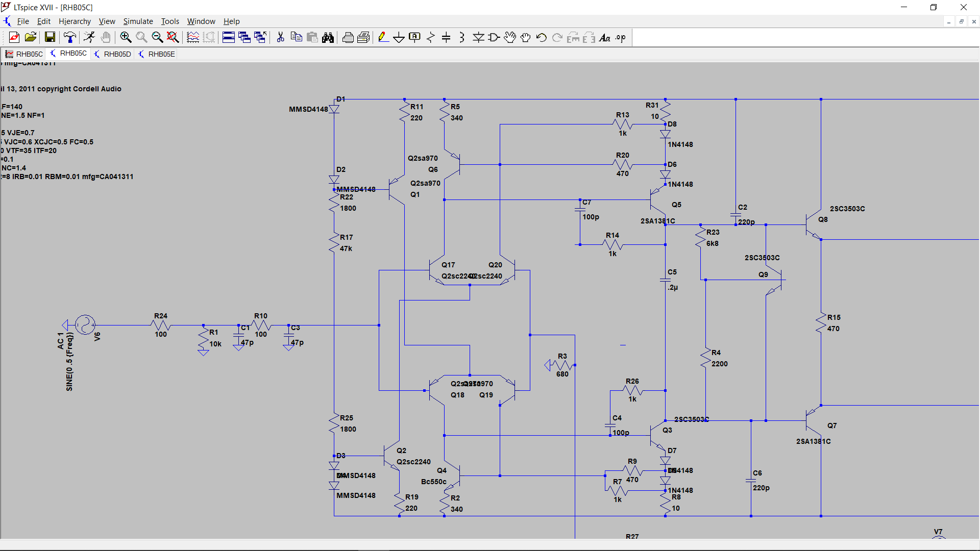
Task: Open the Simulate menu
Action: pyautogui.click(x=138, y=21)
